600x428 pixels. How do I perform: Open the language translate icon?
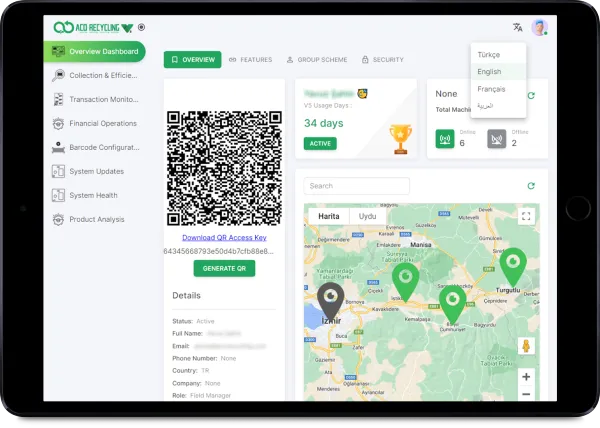(x=517, y=27)
